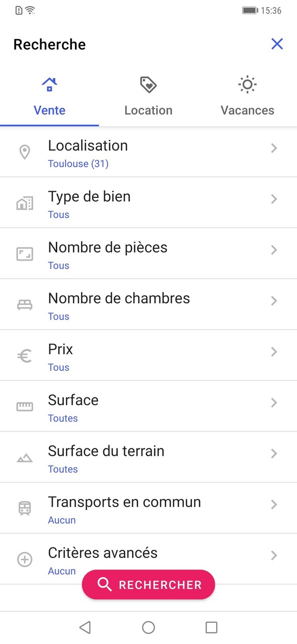Select the Vente house icon
This screenshot has width=297, height=644.
click(49, 84)
